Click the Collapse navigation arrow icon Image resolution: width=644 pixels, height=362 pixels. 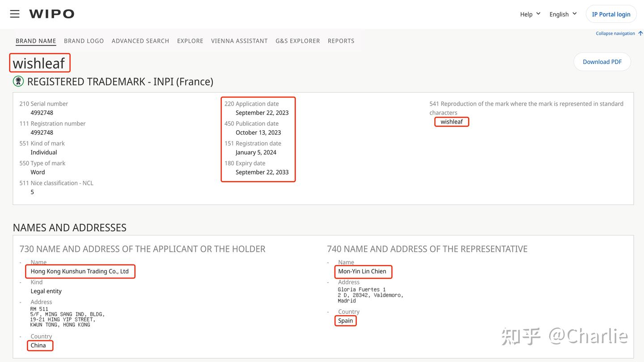pyautogui.click(x=640, y=33)
